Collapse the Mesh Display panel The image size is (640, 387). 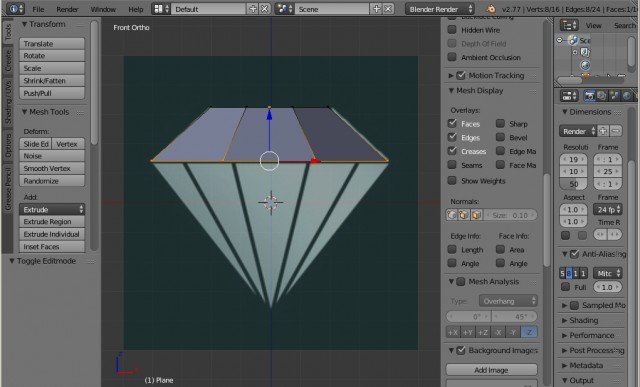click(x=451, y=91)
